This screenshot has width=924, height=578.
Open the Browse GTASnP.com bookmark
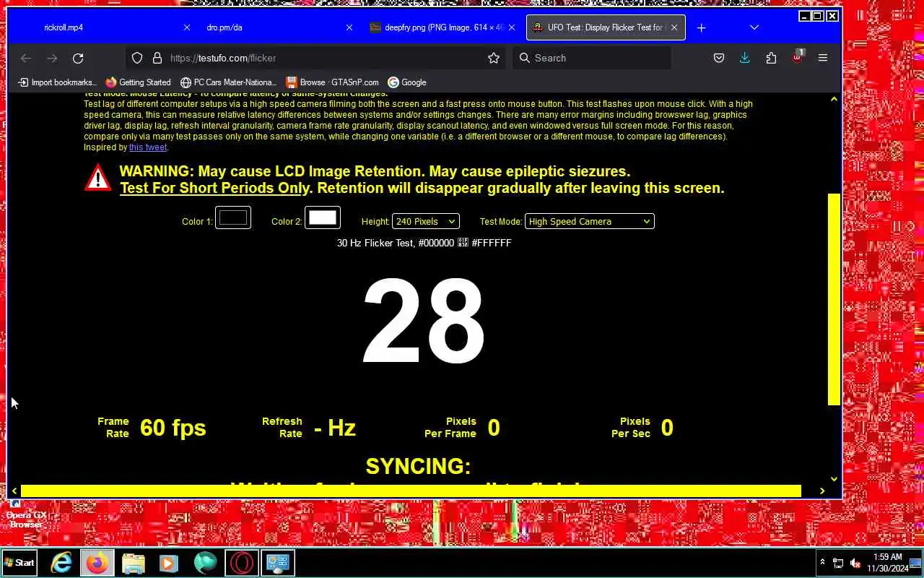(x=332, y=82)
